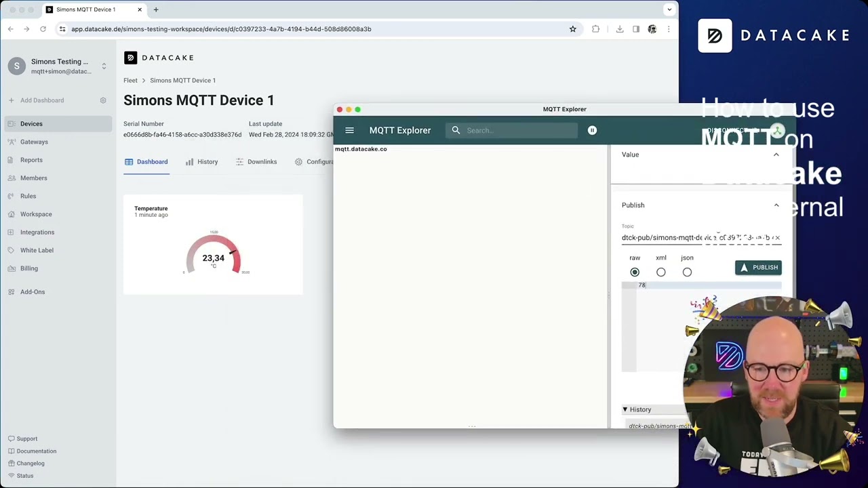The image size is (868, 488).
Task: Switch to the Downlinks tab
Action: click(x=256, y=162)
